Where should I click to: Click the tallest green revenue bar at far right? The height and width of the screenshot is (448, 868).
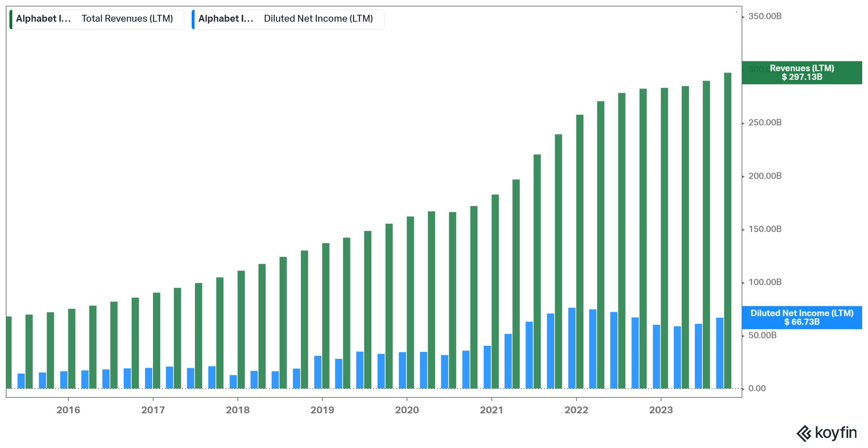[x=727, y=231]
